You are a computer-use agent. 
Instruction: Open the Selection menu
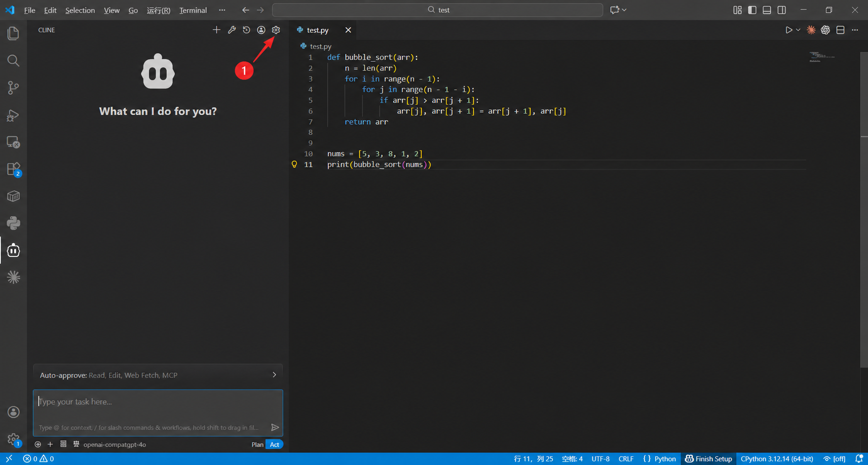point(80,10)
